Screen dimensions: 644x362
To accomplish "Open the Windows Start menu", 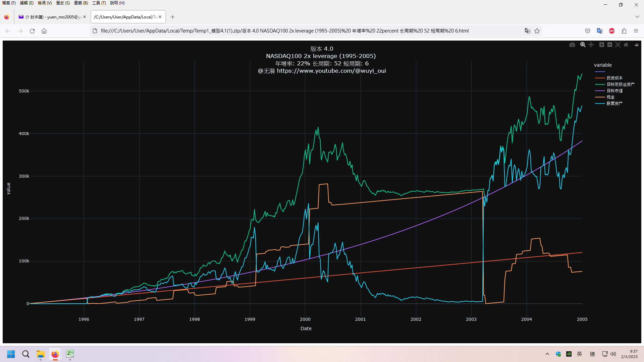I will [x=11, y=354].
